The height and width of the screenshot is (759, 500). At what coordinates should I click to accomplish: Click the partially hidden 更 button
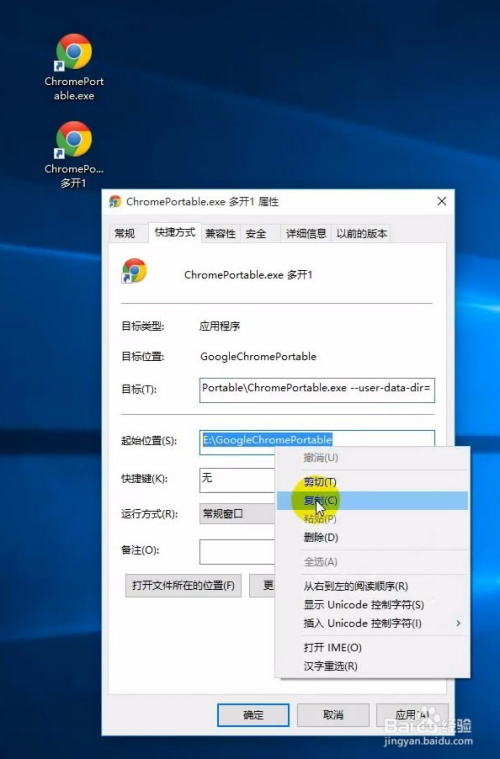click(262, 585)
